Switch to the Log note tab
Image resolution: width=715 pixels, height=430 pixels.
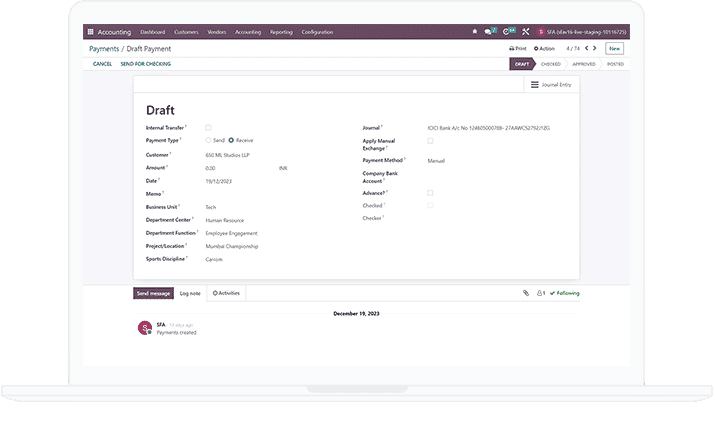pyautogui.click(x=190, y=293)
